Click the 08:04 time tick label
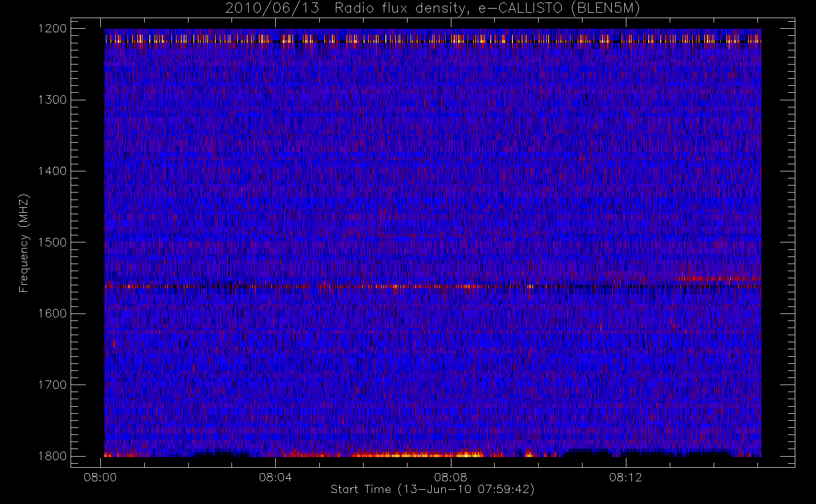Screen dimensions: 816x504 coord(275,477)
